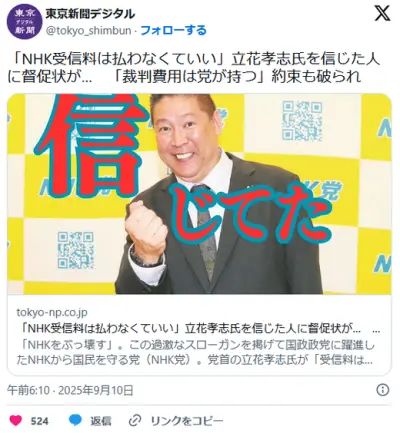Open the link card headline text
The height and width of the screenshot is (433, 400).
(x=198, y=329)
